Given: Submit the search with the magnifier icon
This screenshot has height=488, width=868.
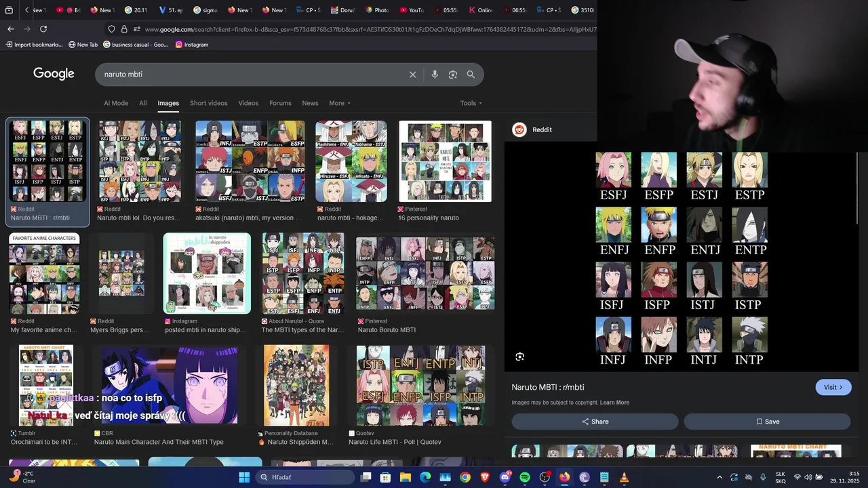Looking at the screenshot, I should [x=471, y=75].
